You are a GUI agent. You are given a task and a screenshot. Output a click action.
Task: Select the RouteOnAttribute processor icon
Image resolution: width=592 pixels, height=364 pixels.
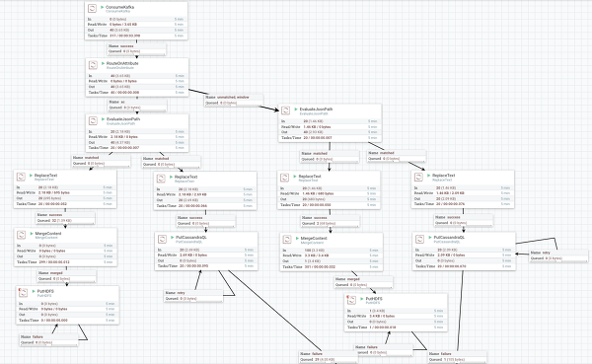(x=93, y=64)
